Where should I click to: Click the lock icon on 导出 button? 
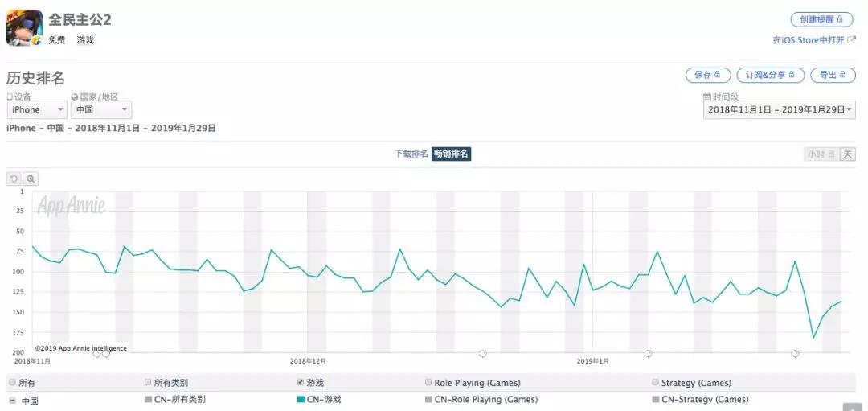point(843,75)
